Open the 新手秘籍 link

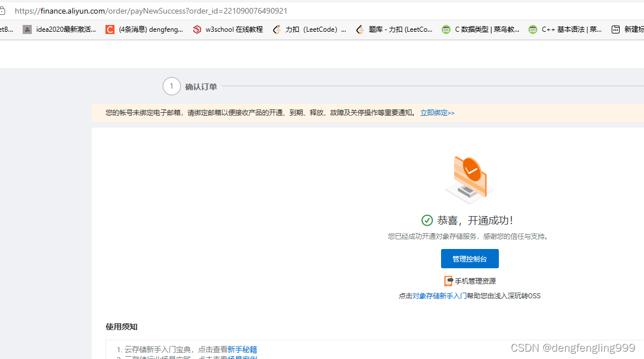[242, 349]
